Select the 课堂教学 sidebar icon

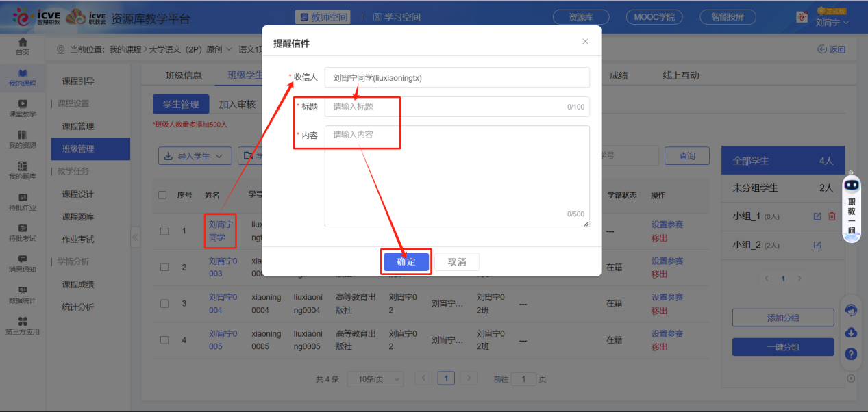(21, 108)
